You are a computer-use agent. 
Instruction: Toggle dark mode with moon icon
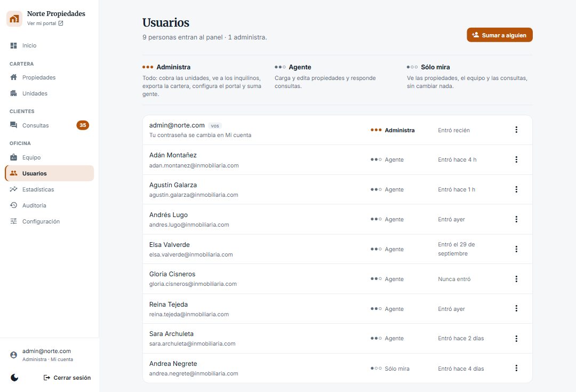tap(14, 378)
